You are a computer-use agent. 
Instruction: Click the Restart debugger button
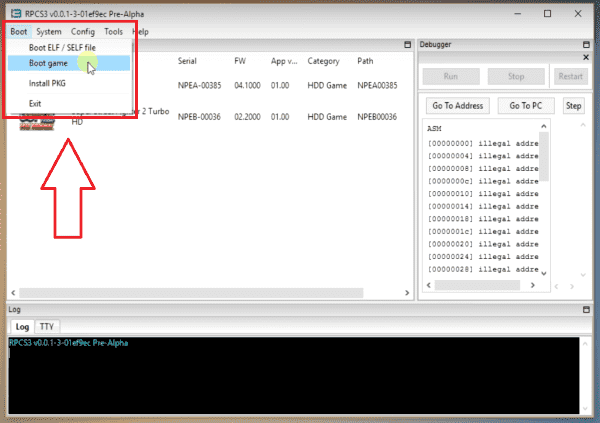(571, 76)
